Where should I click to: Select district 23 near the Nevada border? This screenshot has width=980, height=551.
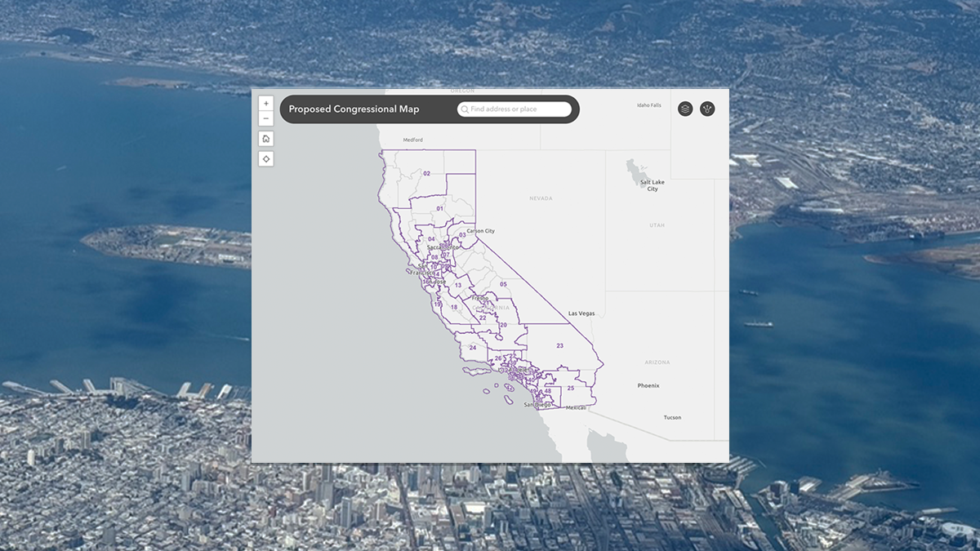click(559, 345)
